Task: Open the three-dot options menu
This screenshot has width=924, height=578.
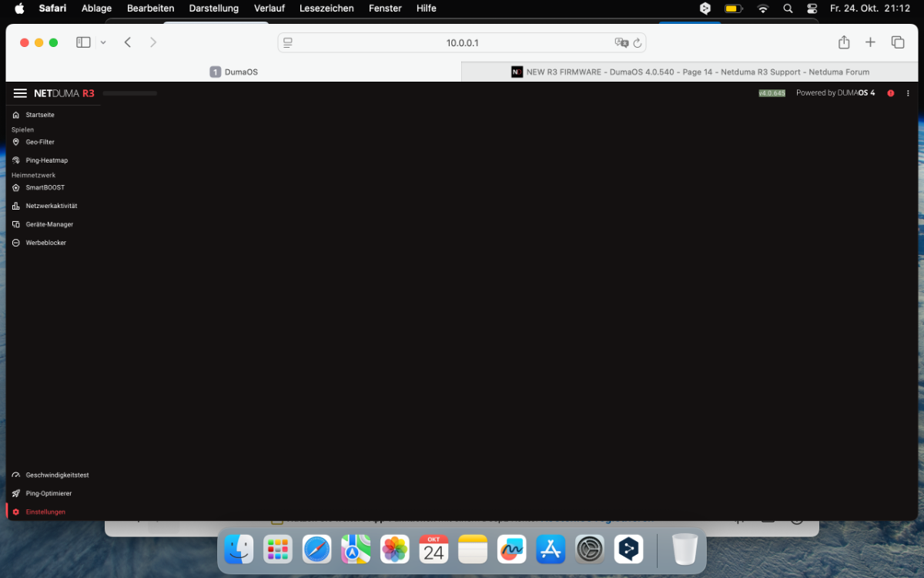Action: pos(908,93)
